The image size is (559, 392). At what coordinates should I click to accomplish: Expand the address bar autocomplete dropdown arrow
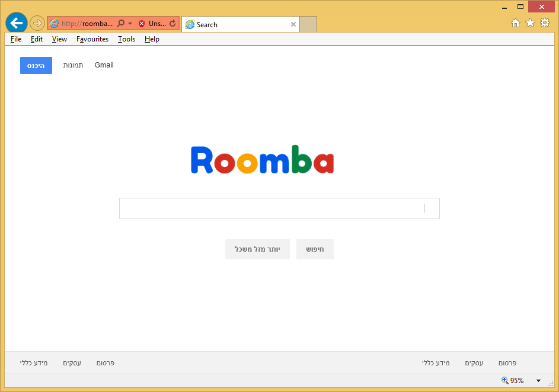click(x=130, y=24)
